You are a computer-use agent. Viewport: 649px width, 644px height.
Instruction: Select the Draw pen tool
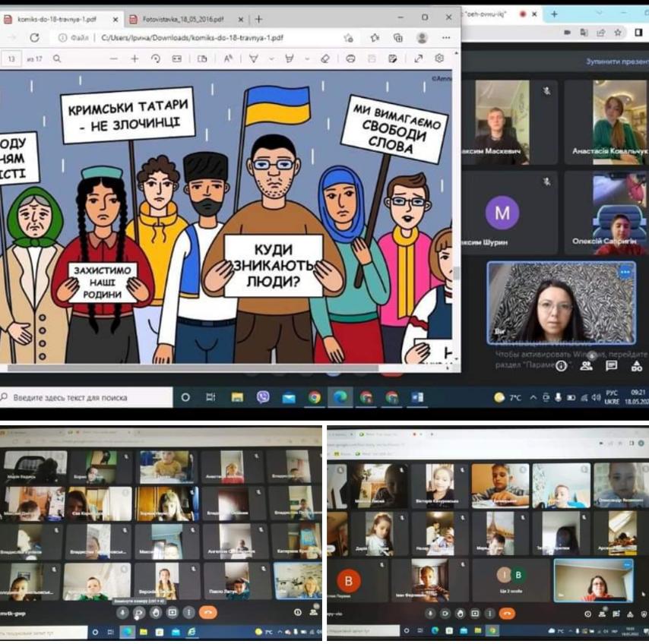tap(253, 58)
